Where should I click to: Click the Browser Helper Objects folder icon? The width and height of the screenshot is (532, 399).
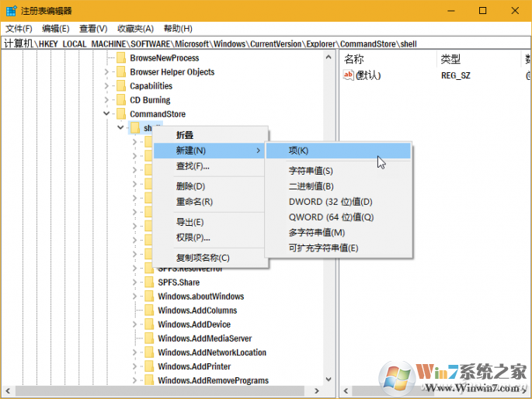point(120,72)
